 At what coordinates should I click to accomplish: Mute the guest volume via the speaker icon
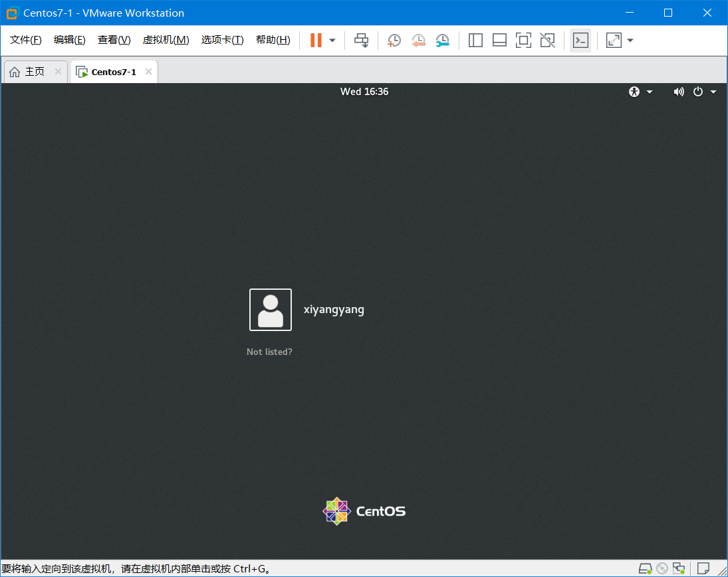click(679, 91)
